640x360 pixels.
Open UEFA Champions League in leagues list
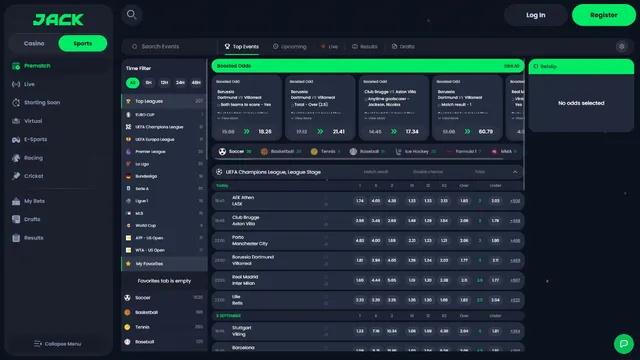click(164, 127)
